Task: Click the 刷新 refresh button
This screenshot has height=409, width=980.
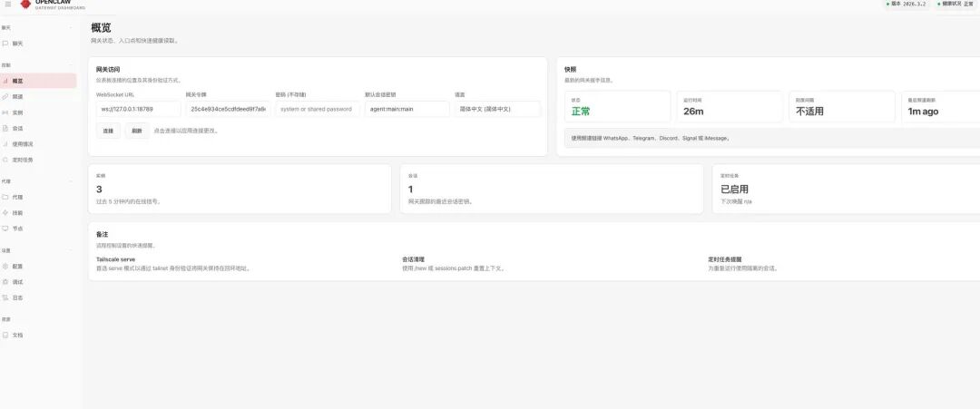Action: click(136, 131)
